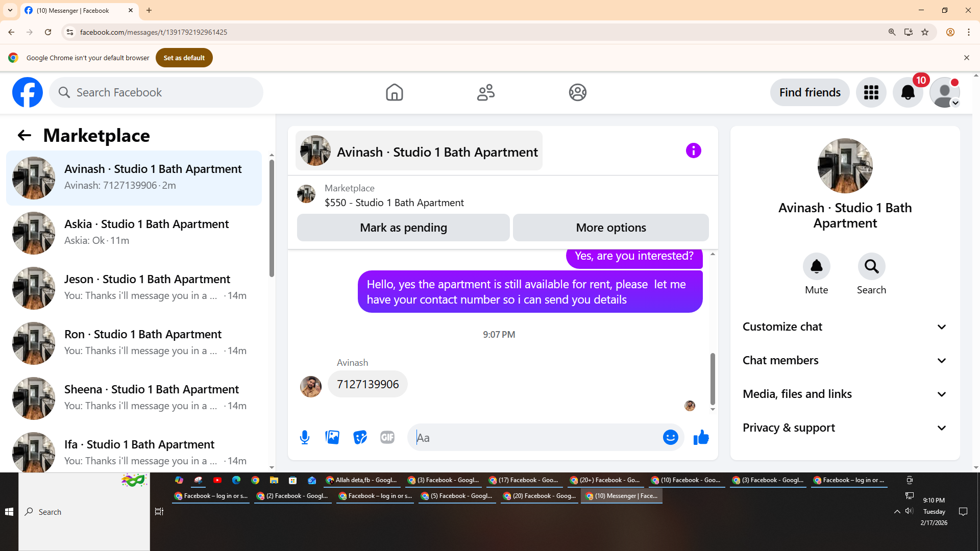Click the voice clip microphone icon
980x551 pixels.
[305, 437]
